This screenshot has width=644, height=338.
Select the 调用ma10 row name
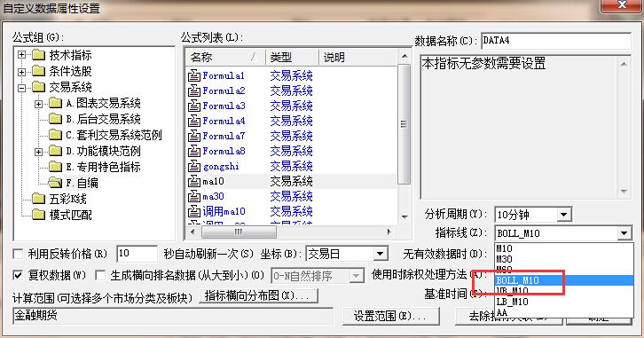pos(224,211)
